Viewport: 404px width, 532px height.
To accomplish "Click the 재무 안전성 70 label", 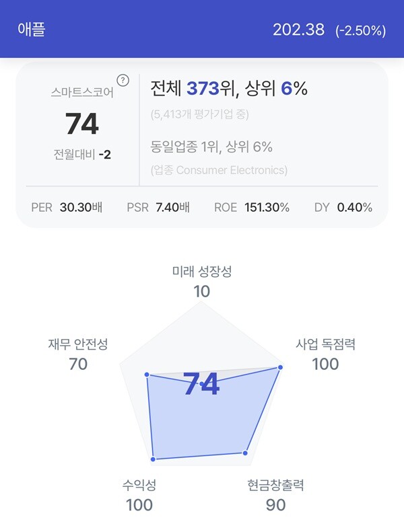I will point(78,354).
